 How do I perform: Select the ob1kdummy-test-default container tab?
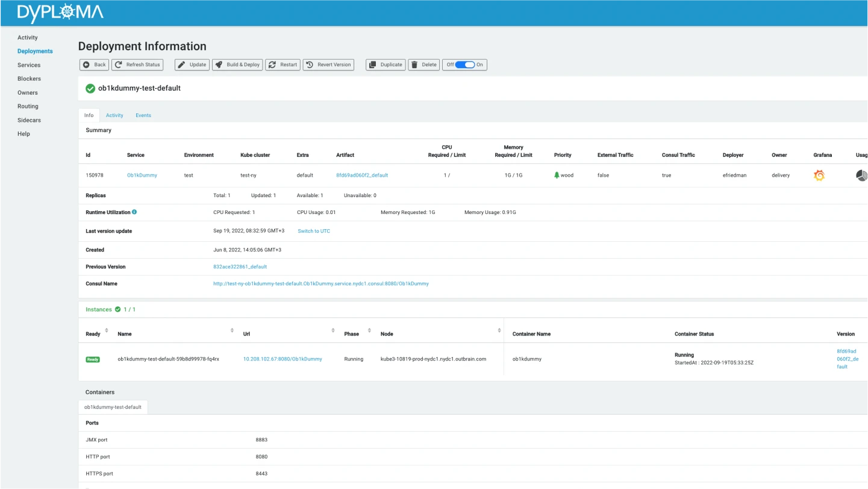(113, 407)
